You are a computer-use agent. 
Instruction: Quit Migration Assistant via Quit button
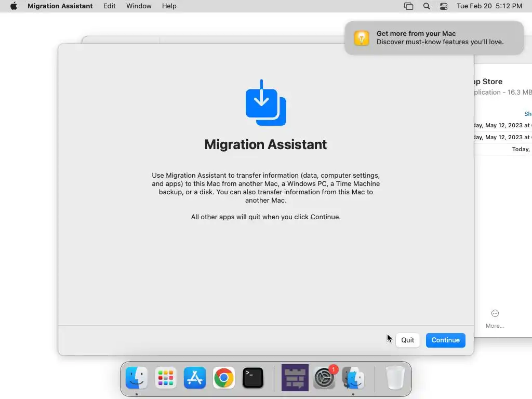407,340
